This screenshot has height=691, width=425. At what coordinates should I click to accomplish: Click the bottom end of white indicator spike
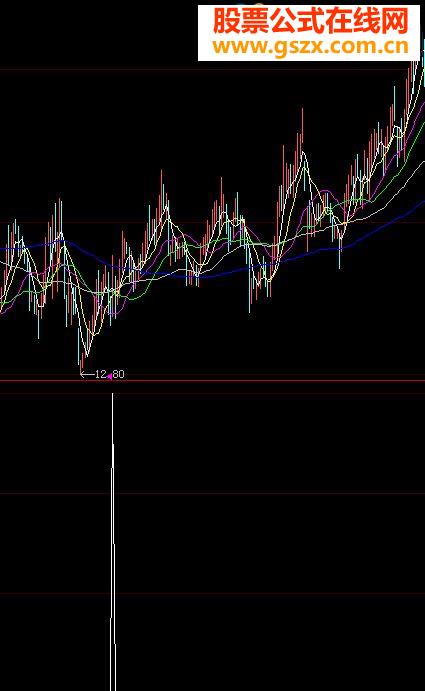pyautogui.click(x=113, y=685)
